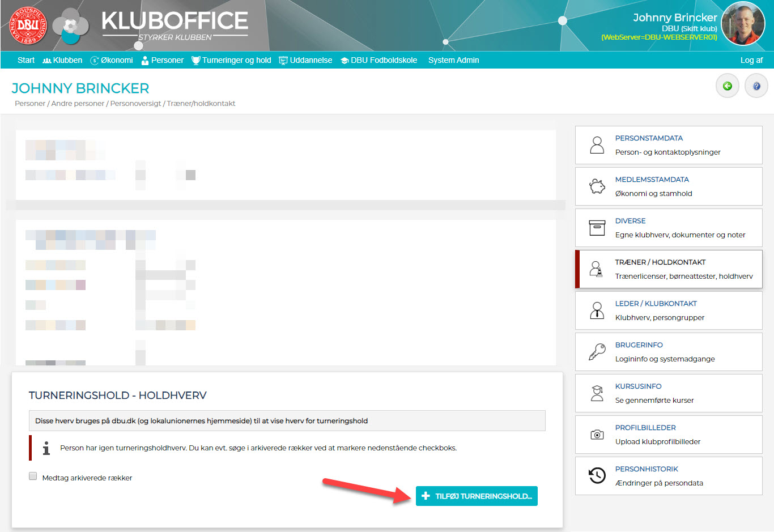The width and height of the screenshot is (774, 532).
Task: Click the Turneringshold - Holdhverv heading
Action: click(x=118, y=395)
